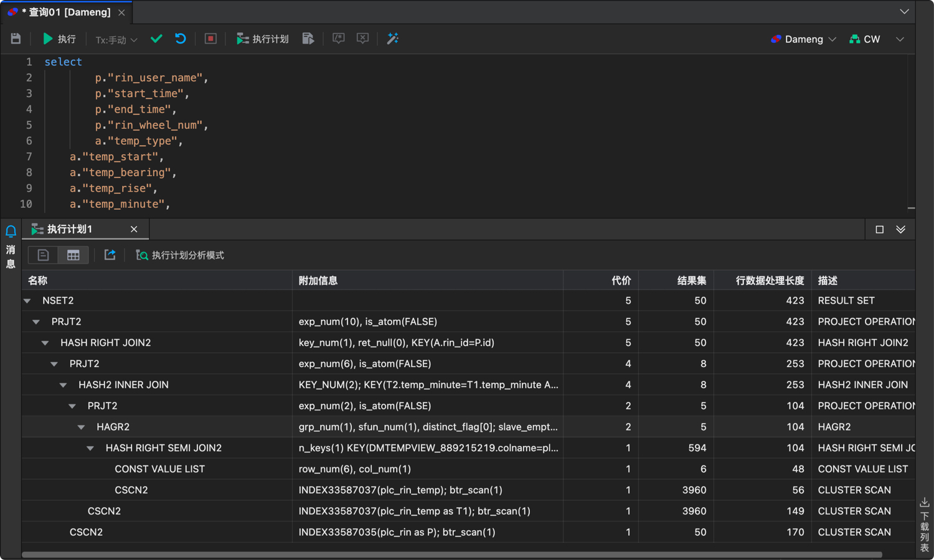Viewport: 934px width, 560px height.
Task: Click the blue rollback arrow icon
Action: point(181,39)
